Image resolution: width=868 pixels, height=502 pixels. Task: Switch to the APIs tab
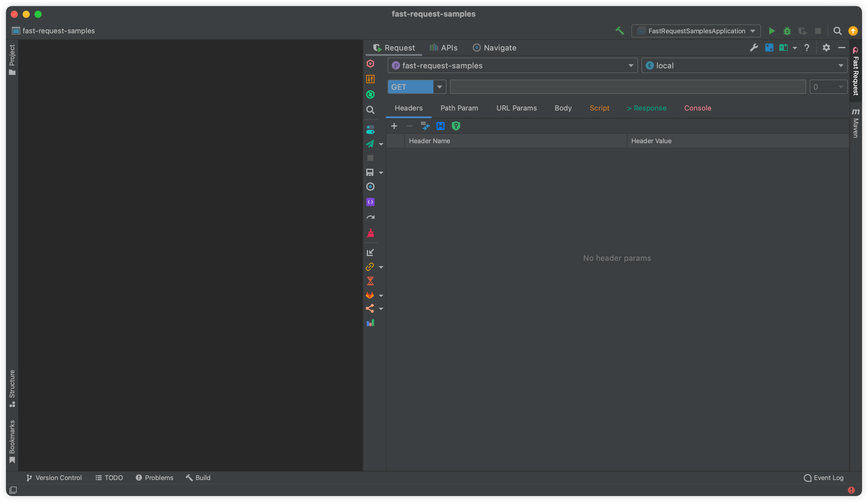click(443, 48)
